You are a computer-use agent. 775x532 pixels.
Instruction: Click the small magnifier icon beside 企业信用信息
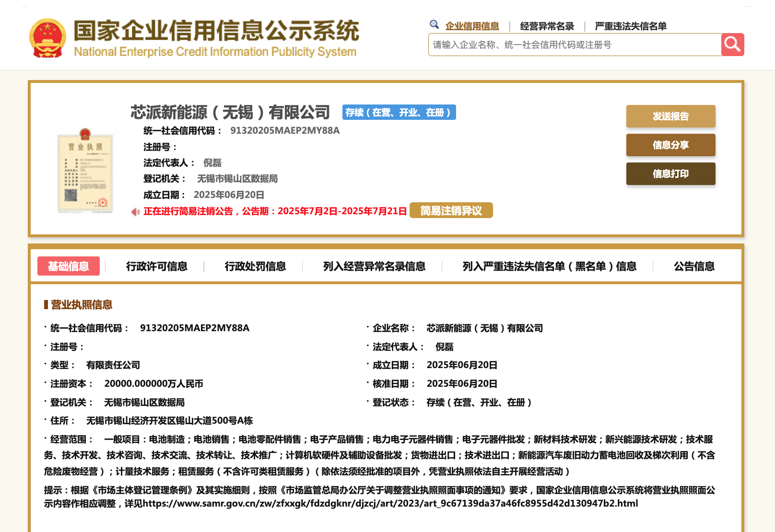click(434, 24)
